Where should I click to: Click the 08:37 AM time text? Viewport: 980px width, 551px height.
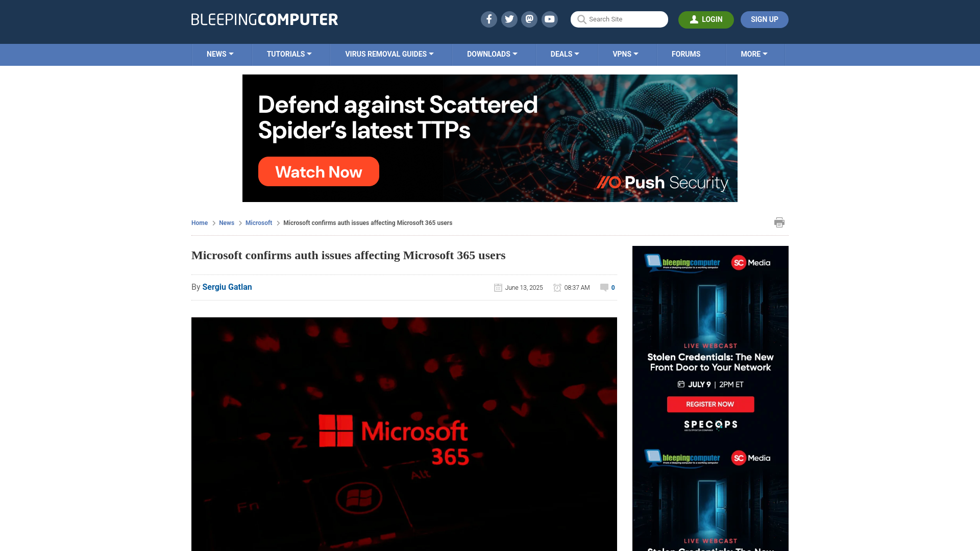(577, 288)
